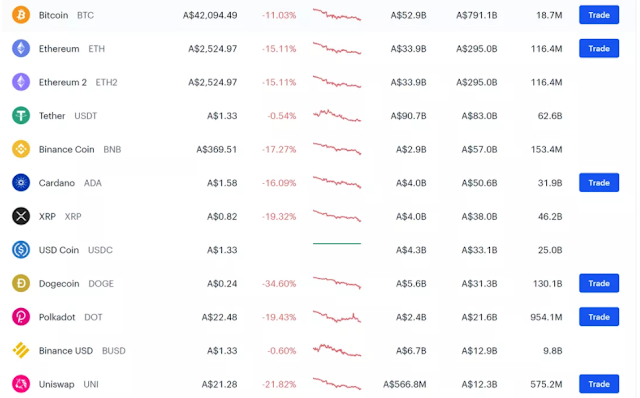Click the pink Polkadot logo icon
This screenshot has height=398, width=640.
pyautogui.click(x=21, y=317)
